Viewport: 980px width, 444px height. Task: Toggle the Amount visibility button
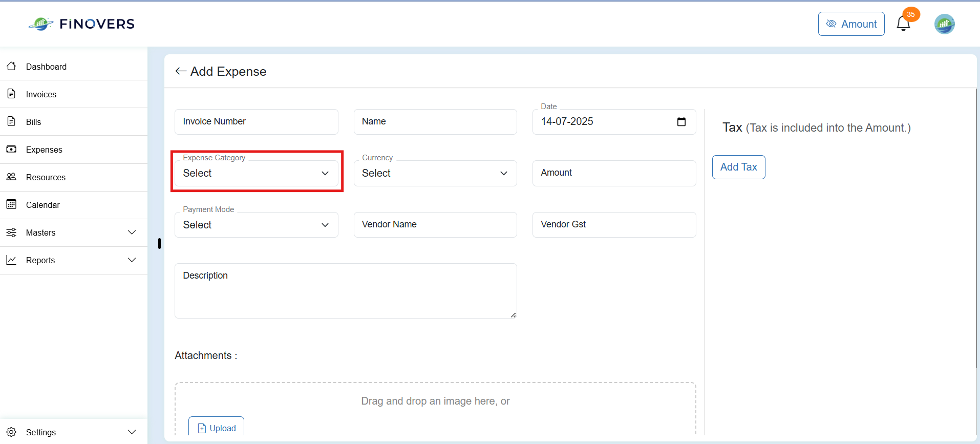[x=851, y=24]
